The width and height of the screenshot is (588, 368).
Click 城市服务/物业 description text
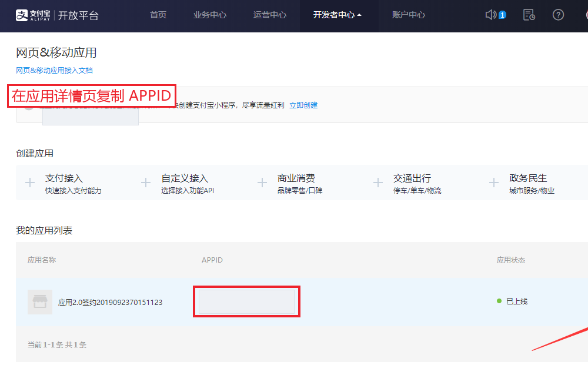coord(532,191)
